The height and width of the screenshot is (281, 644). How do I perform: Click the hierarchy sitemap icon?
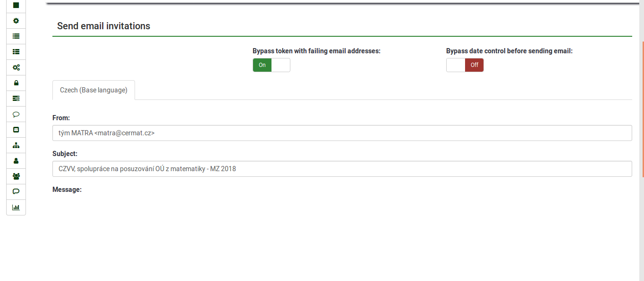(16, 145)
